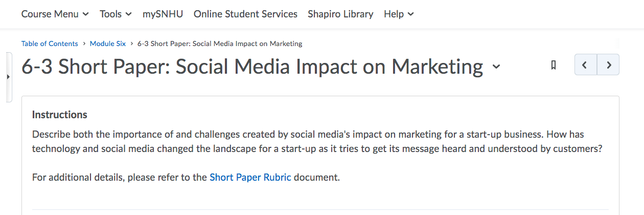This screenshot has width=644, height=215.
Task: Click the page title 6-3 Short Paper heading
Action: (252, 67)
